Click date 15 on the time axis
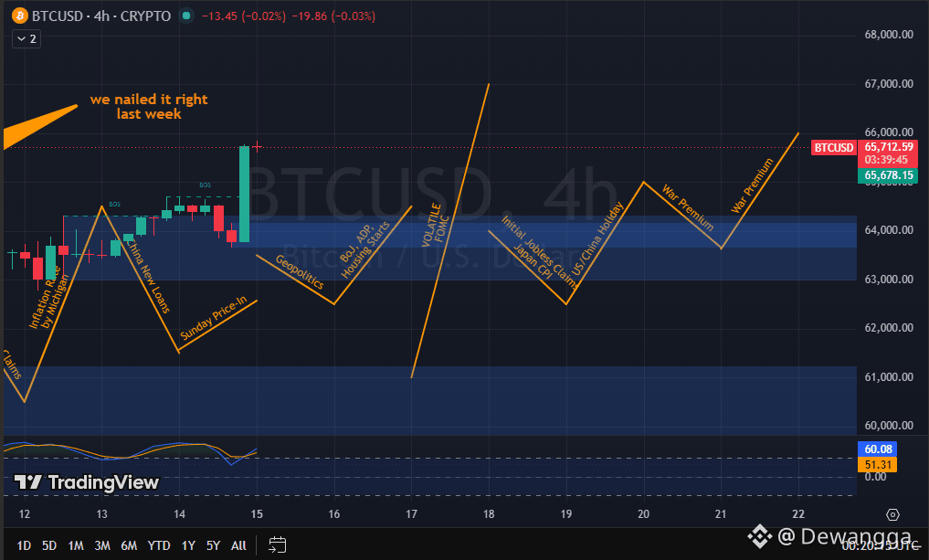This screenshot has height=560, width=929. (x=257, y=513)
